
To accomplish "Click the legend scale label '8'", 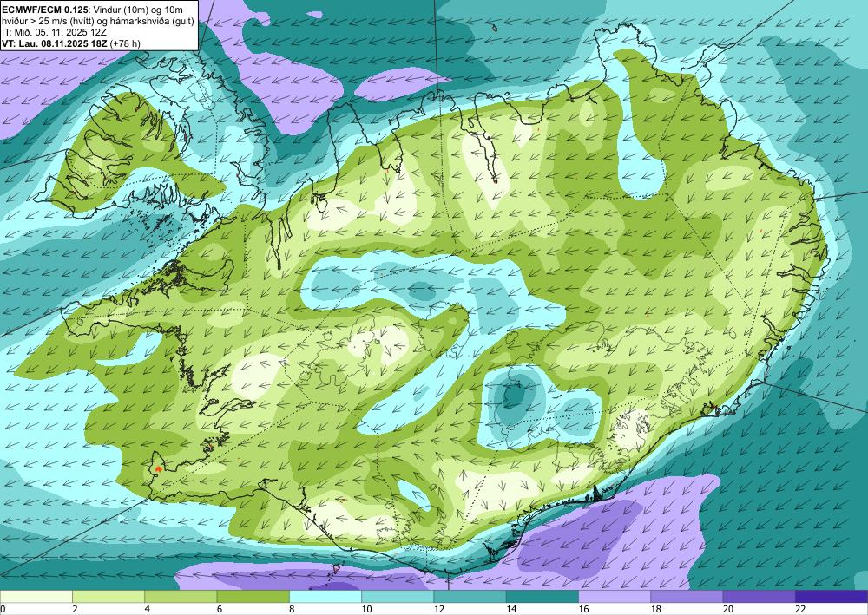I will coord(292,609).
